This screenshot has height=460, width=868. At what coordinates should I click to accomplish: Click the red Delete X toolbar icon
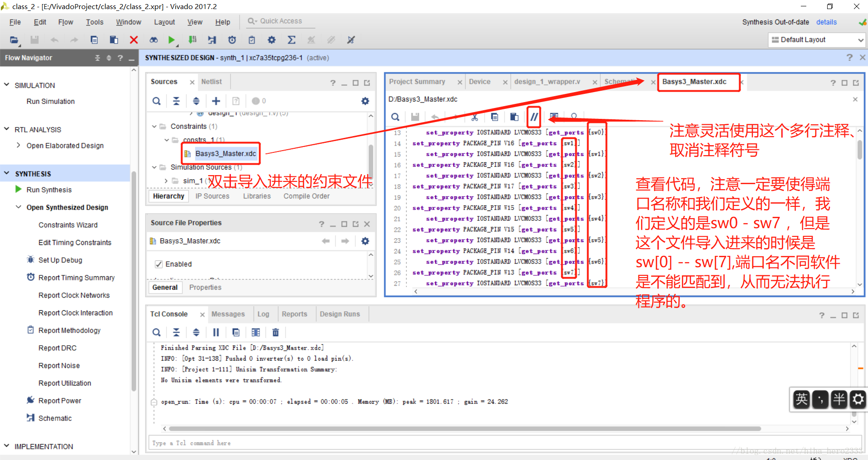(134, 40)
